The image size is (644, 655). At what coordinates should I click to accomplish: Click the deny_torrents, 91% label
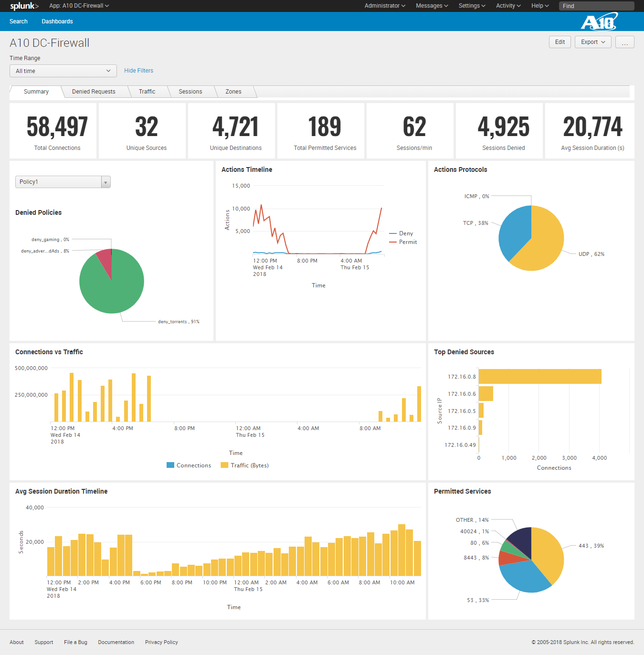pyautogui.click(x=179, y=322)
